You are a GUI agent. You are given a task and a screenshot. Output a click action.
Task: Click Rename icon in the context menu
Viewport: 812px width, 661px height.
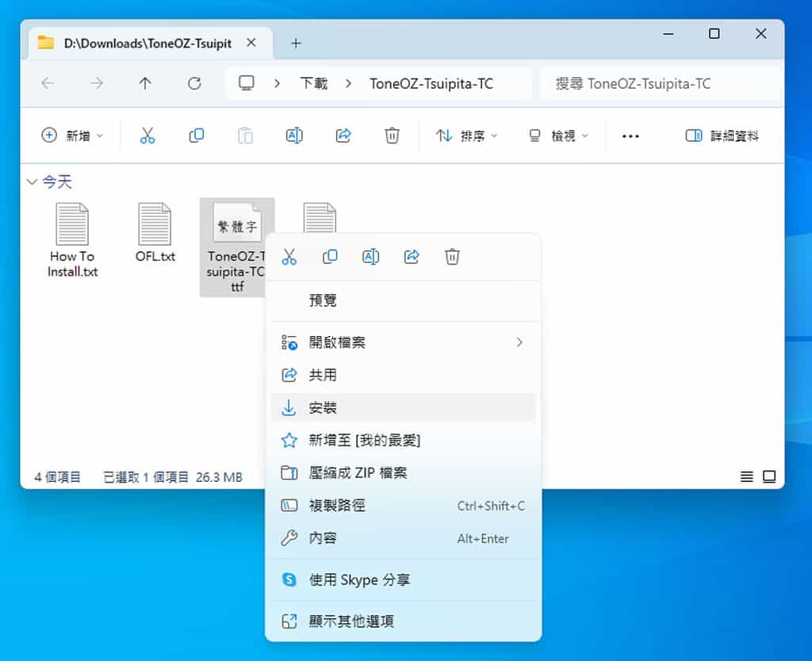point(371,257)
